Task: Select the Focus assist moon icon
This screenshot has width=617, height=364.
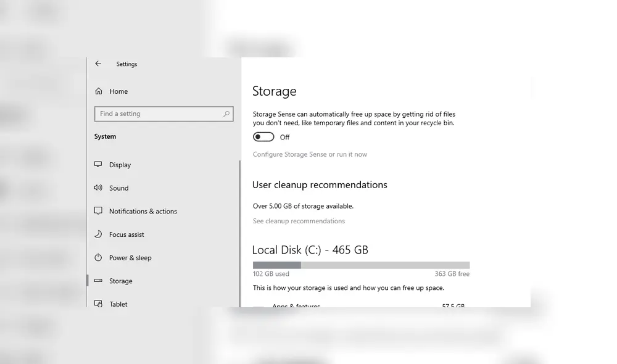Action: coord(99,234)
